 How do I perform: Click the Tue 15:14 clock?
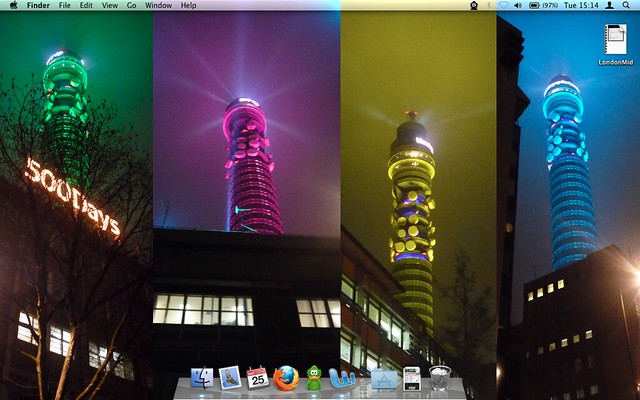[581, 5]
